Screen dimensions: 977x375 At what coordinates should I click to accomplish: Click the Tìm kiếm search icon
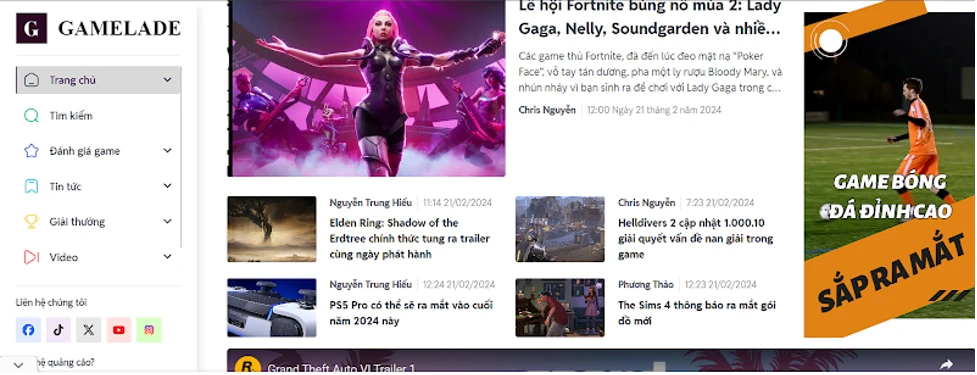31,116
